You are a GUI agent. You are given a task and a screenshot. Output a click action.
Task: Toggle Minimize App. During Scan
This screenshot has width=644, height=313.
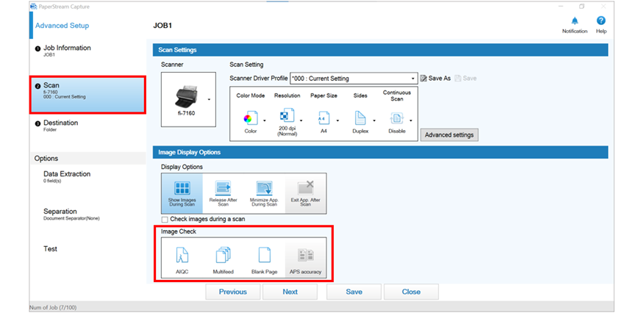click(x=264, y=193)
